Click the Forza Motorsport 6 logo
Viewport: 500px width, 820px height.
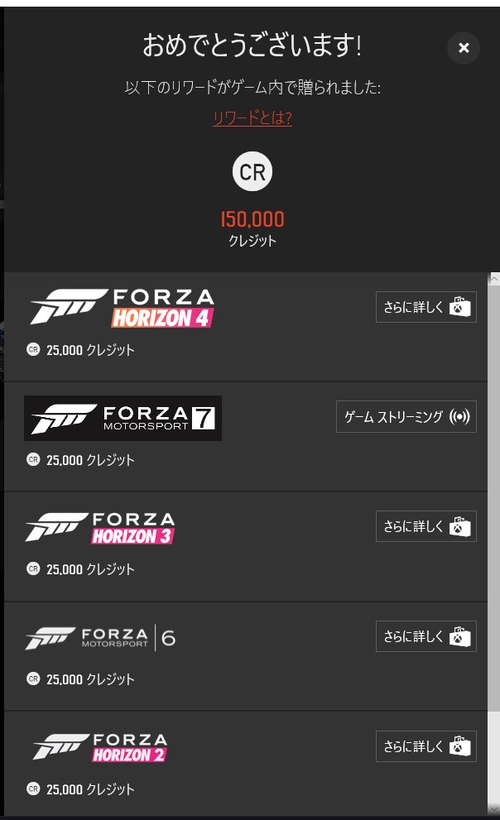(100, 638)
